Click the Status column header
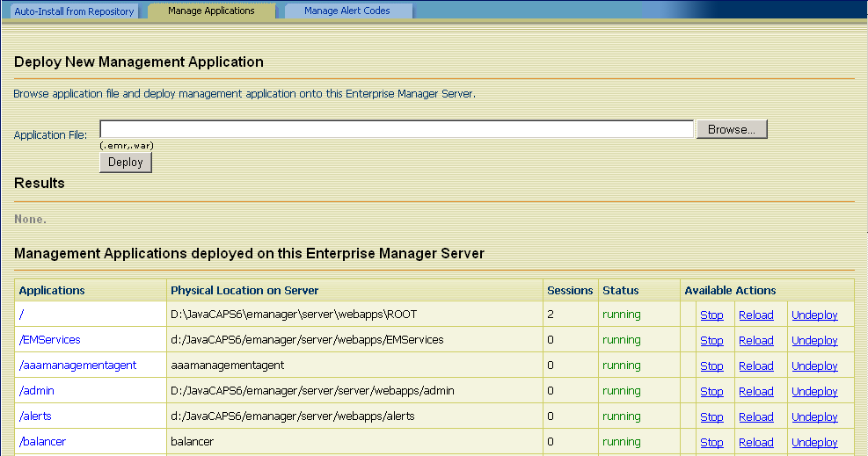The height and width of the screenshot is (456, 868). coord(621,290)
